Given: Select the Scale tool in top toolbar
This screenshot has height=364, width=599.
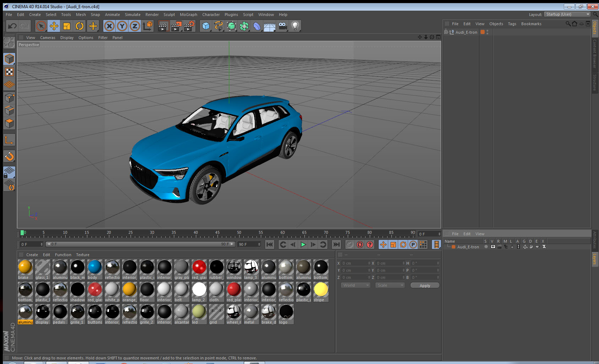Looking at the screenshot, I should click(67, 26).
